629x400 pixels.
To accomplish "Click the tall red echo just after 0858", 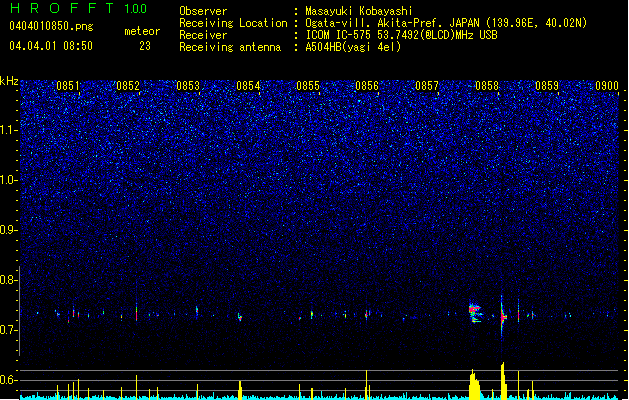I will [502, 316].
